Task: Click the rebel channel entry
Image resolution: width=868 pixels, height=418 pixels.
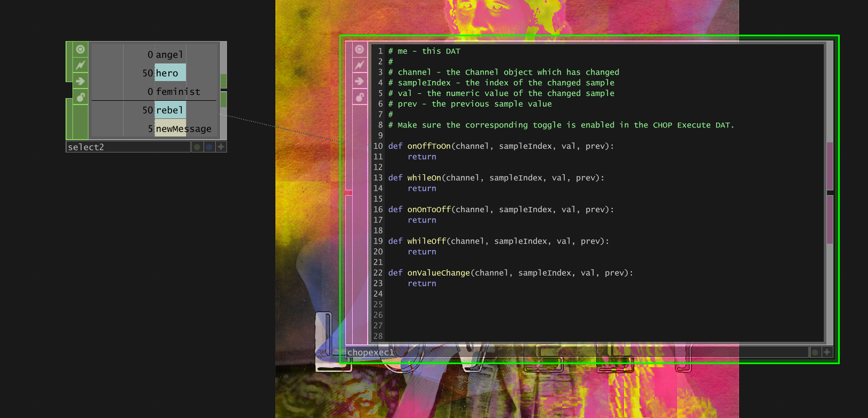Action: click(170, 110)
